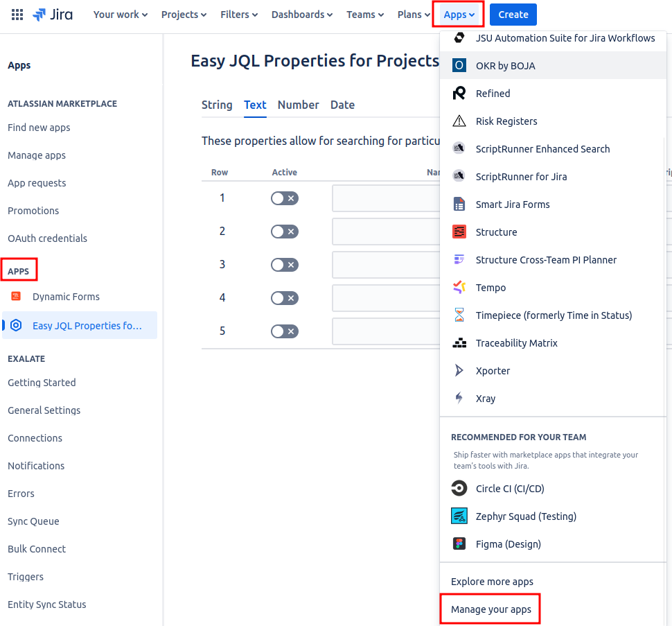Viewport: 672px width, 626px height.
Task: Switch to the Number tab
Action: [x=298, y=105]
